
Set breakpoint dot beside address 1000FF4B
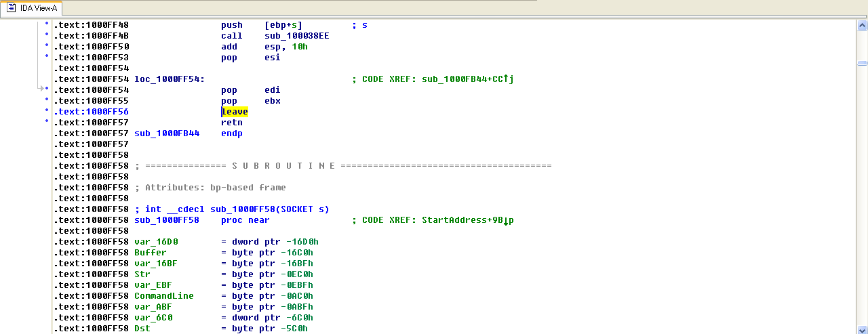point(47,36)
